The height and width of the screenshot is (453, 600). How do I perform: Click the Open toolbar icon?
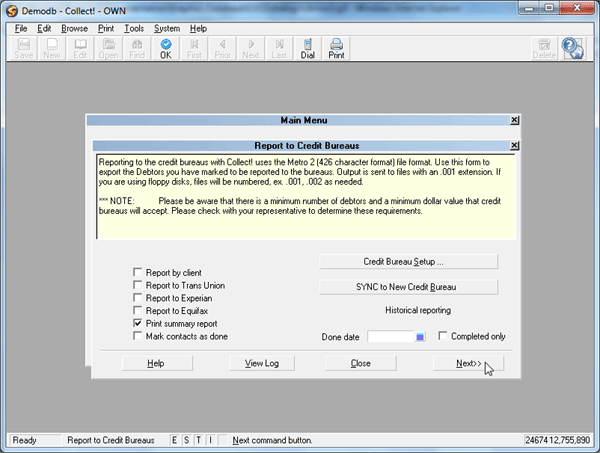(109, 49)
